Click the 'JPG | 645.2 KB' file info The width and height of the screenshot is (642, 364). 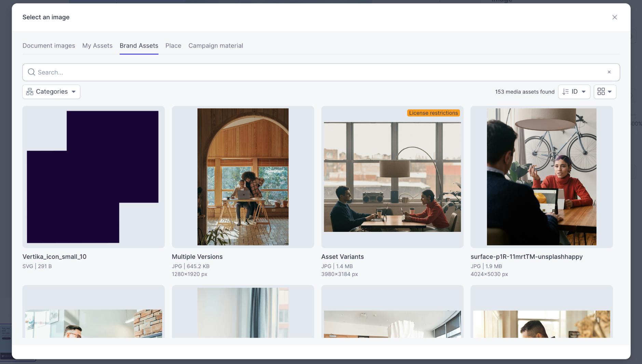click(191, 266)
